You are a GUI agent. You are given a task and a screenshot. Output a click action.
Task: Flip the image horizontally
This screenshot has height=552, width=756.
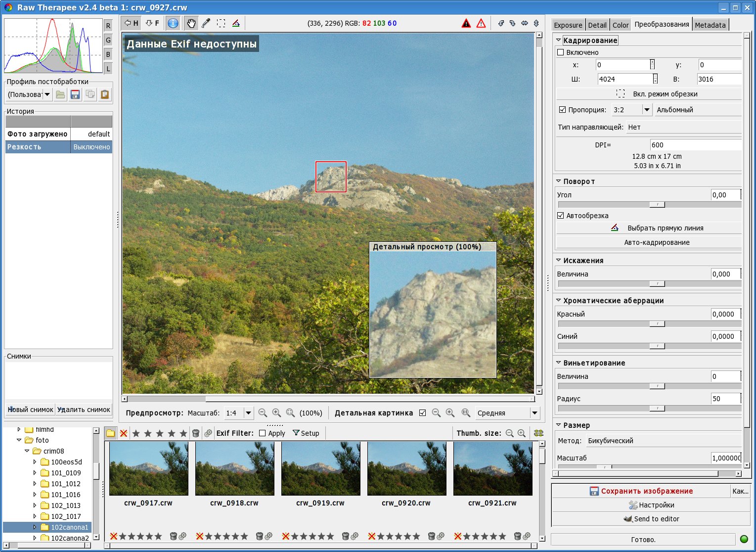pyautogui.click(x=524, y=23)
